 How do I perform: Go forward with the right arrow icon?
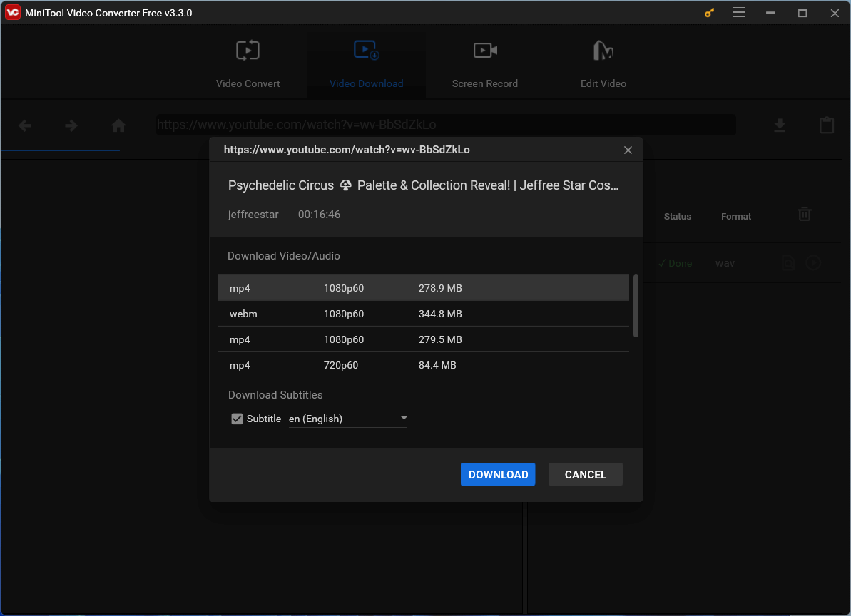coord(71,125)
